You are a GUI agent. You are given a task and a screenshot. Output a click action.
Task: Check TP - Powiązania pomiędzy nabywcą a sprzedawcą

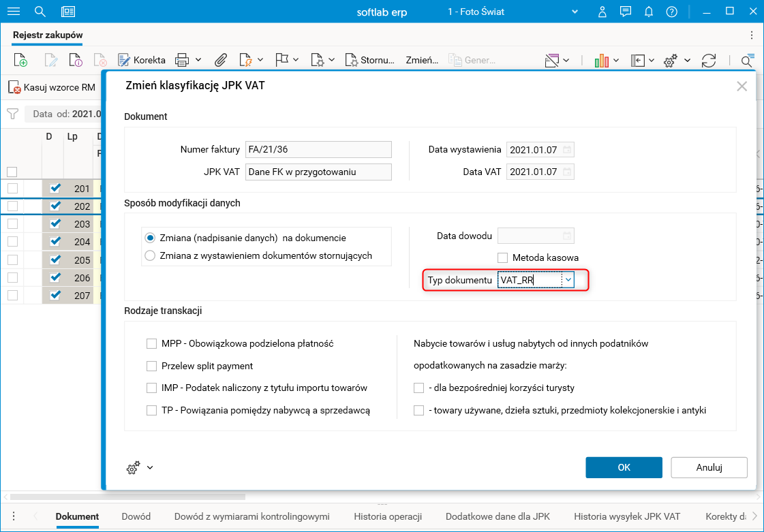151,410
